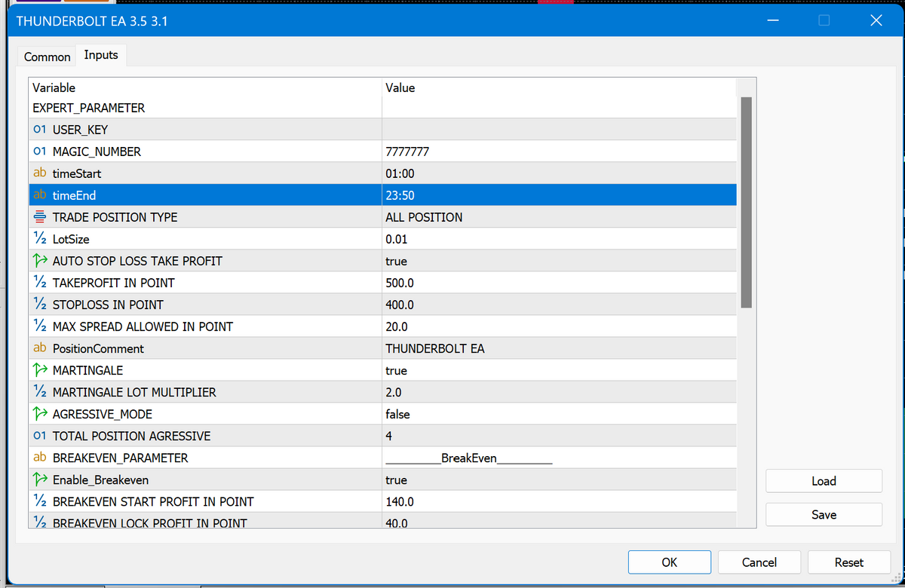Click the double type icon beside LotSize
The width and height of the screenshot is (905, 588).
41,239
